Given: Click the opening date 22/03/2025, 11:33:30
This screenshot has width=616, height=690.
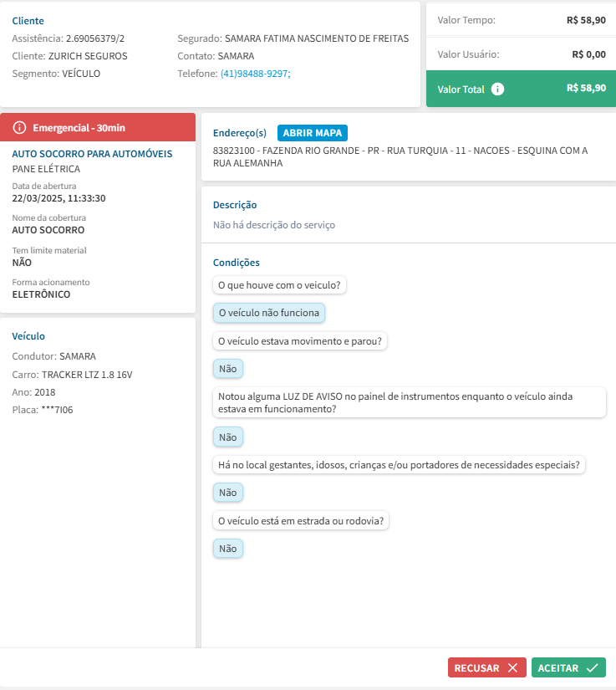Looking at the screenshot, I should (59, 198).
